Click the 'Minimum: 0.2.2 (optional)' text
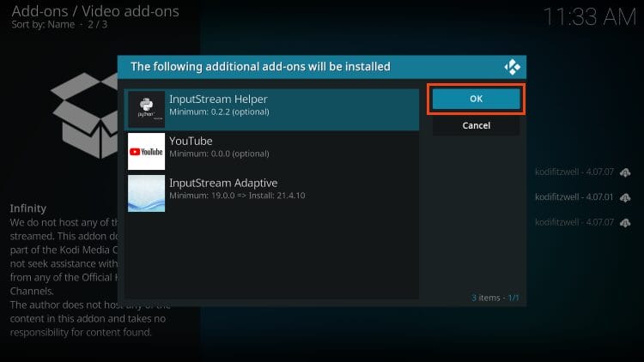 [x=219, y=112]
